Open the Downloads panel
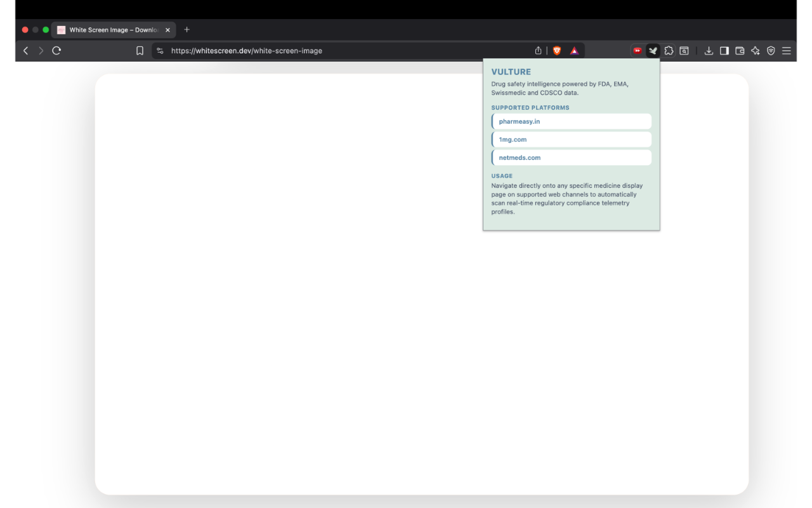This screenshot has width=812, height=508. click(709, 51)
